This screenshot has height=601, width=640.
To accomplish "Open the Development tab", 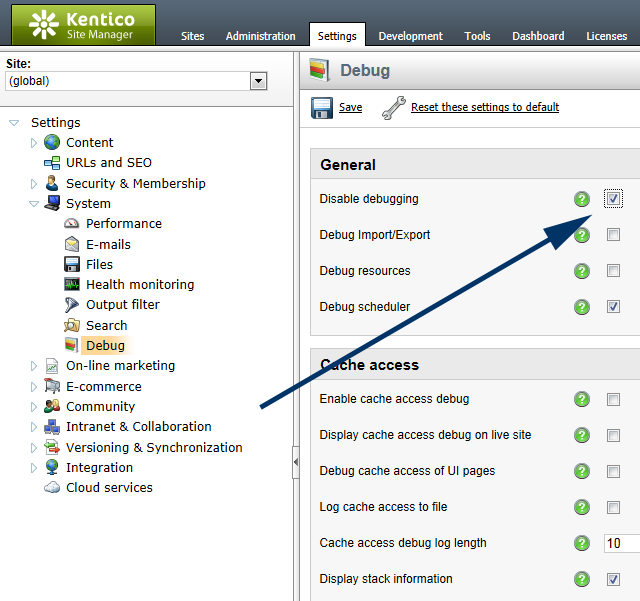I will pos(410,36).
